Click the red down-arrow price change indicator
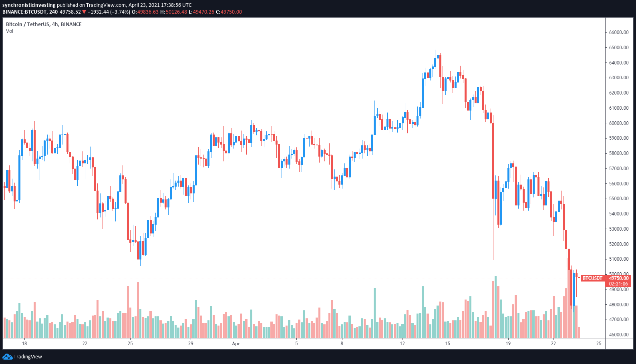The image size is (636, 364). coord(84,12)
